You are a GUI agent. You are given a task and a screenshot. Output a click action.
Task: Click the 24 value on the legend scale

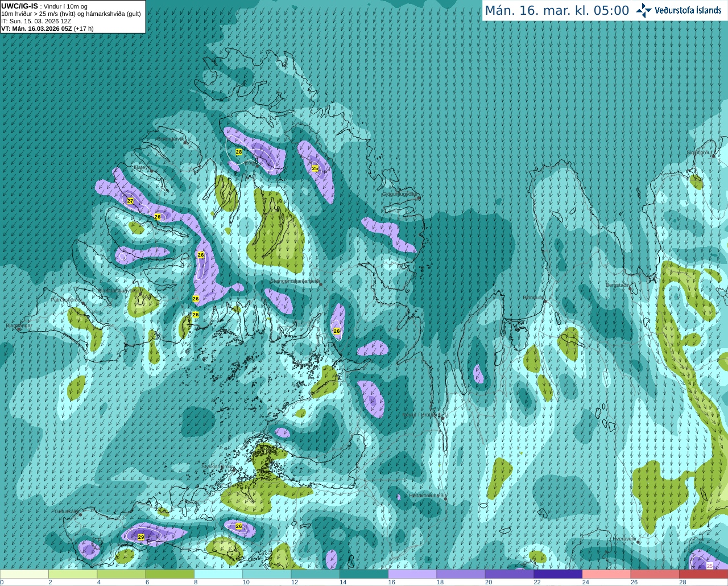[x=586, y=582]
